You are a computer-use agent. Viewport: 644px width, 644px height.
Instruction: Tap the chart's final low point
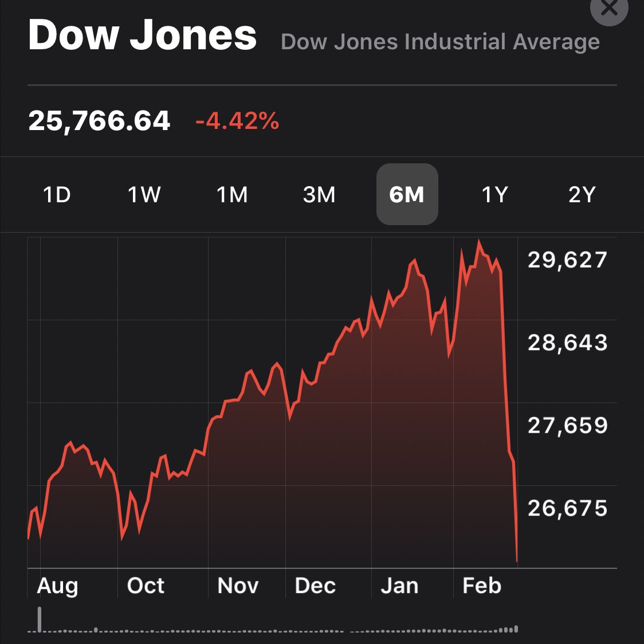pyautogui.click(x=517, y=560)
